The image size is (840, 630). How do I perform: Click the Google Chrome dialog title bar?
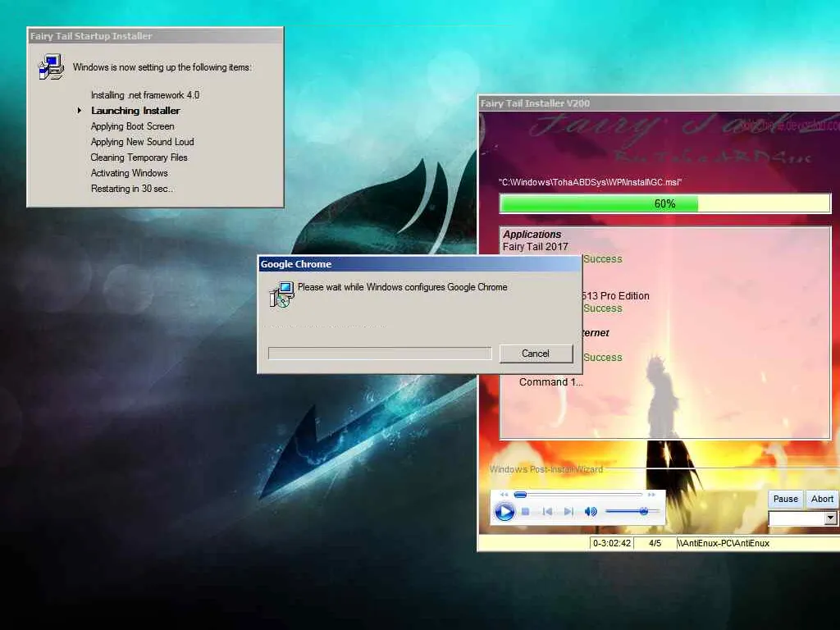(x=419, y=263)
